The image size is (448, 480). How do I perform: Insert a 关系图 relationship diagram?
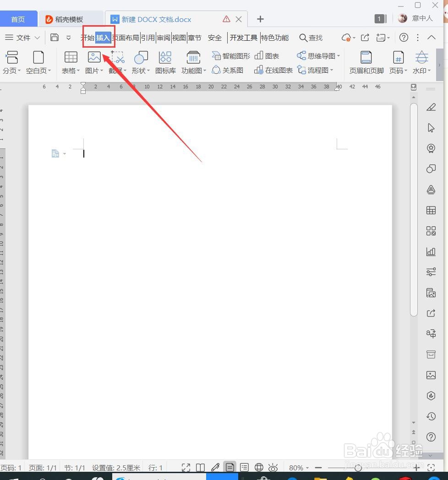[228, 70]
